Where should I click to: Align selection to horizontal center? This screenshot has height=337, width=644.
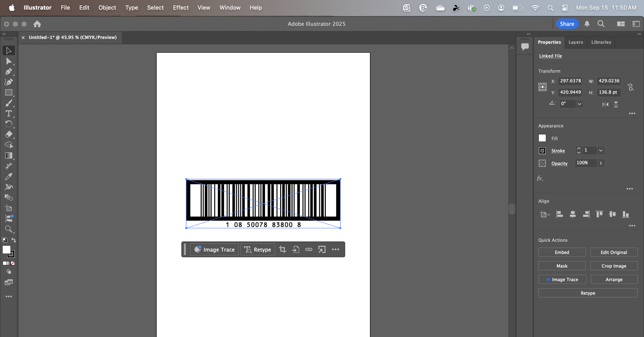573,214
